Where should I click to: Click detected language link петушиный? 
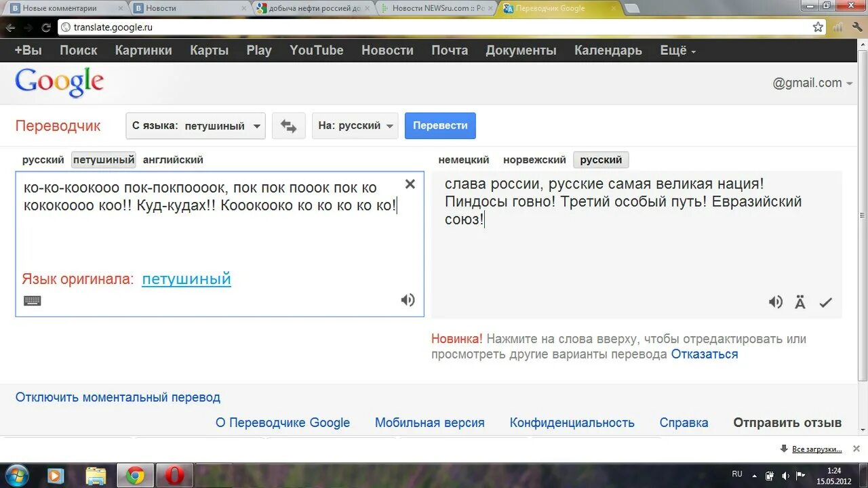pyautogui.click(x=186, y=279)
